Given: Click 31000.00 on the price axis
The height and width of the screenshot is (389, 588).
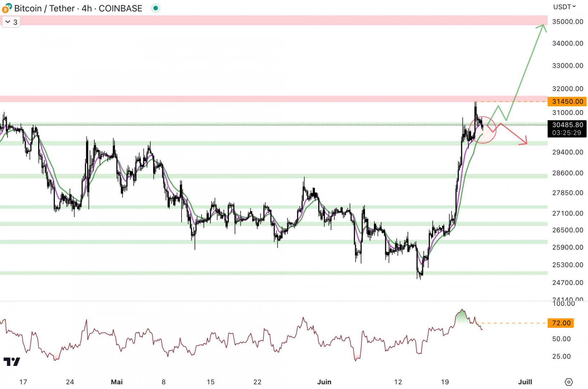Looking at the screenshot, I should point(568,113).
